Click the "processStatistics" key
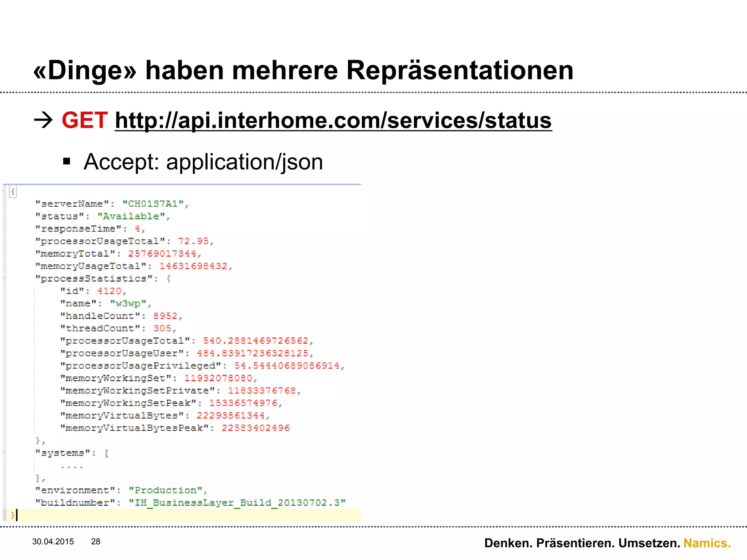747x560 pixels. 94,279
